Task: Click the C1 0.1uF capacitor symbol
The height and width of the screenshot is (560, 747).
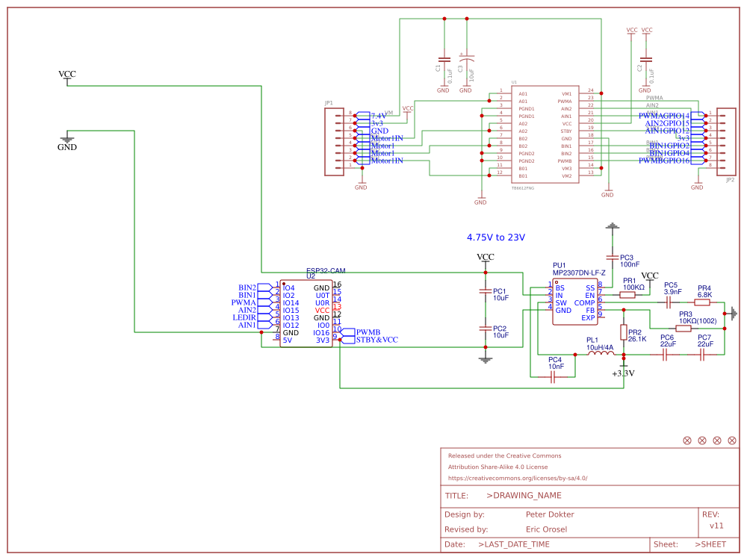Action: click(x=444, y=60)
